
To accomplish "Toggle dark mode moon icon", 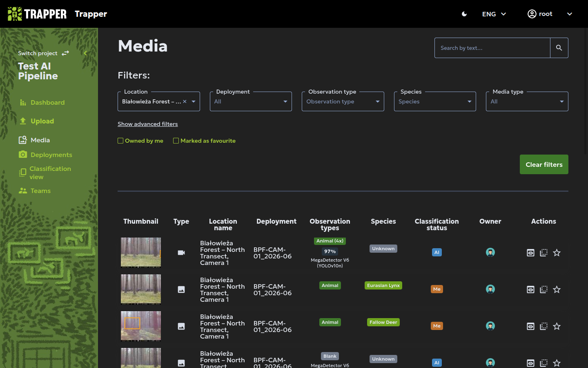I will [x=464, y=14].
